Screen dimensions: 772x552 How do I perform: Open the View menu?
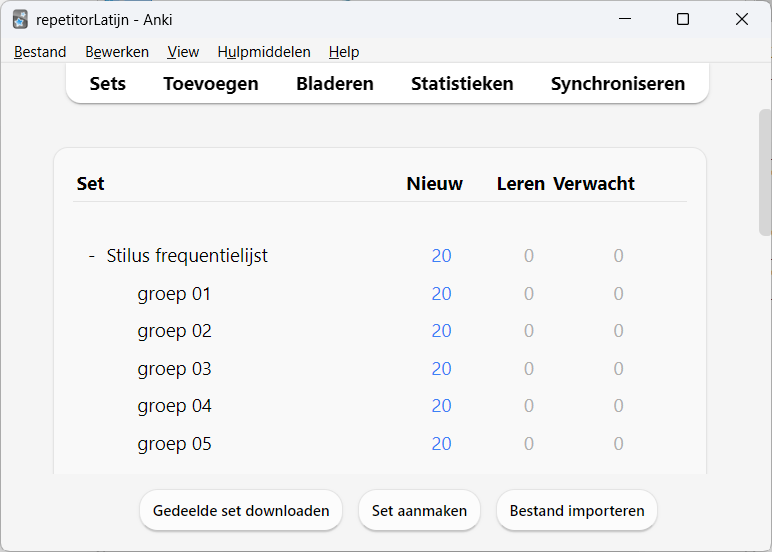click(183, 52)
